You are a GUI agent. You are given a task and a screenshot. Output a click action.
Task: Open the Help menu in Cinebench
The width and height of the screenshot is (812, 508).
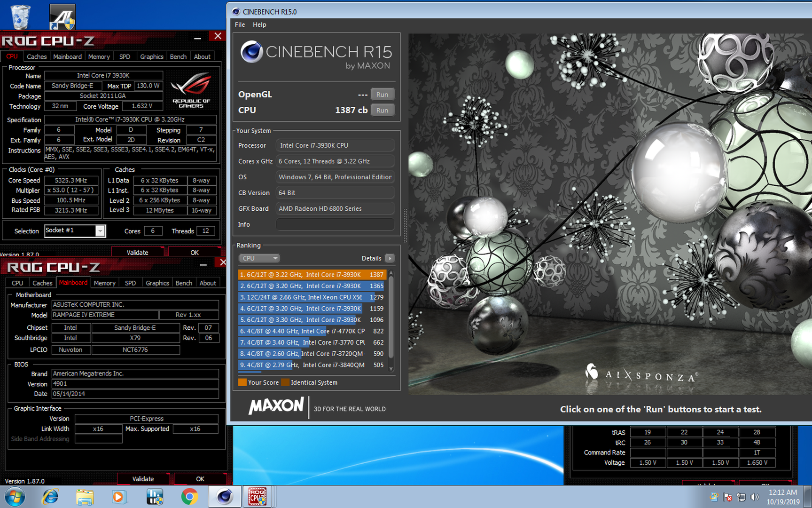coord(259,24)
